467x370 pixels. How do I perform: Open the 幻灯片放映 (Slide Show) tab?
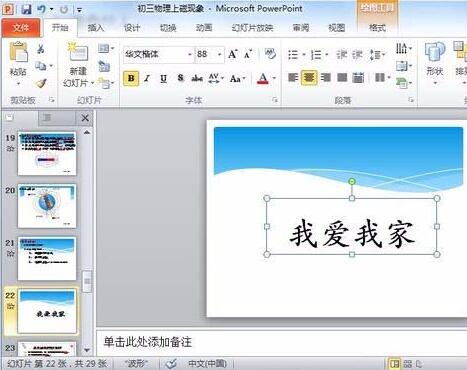pos(252,28)
